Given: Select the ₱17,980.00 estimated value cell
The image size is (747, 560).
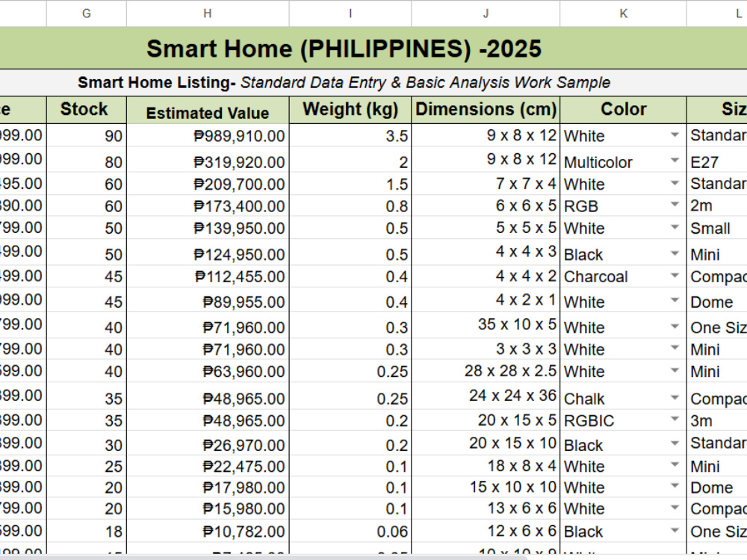Looking at the screenshot, I should 207,487.
